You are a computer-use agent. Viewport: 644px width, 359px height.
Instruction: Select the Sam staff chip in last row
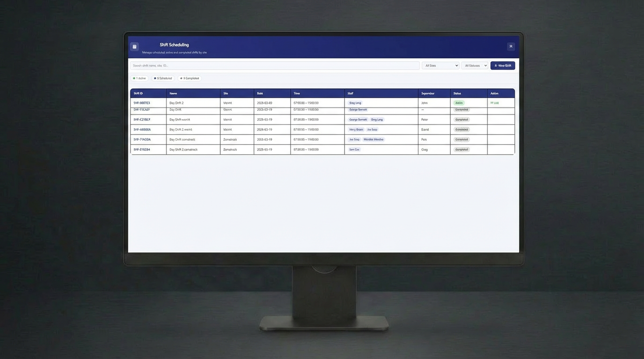354,150
